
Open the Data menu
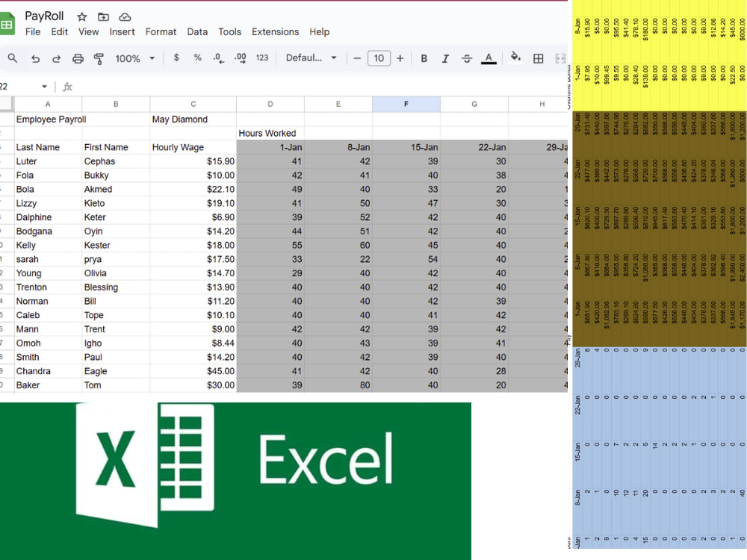click(197, 32)
